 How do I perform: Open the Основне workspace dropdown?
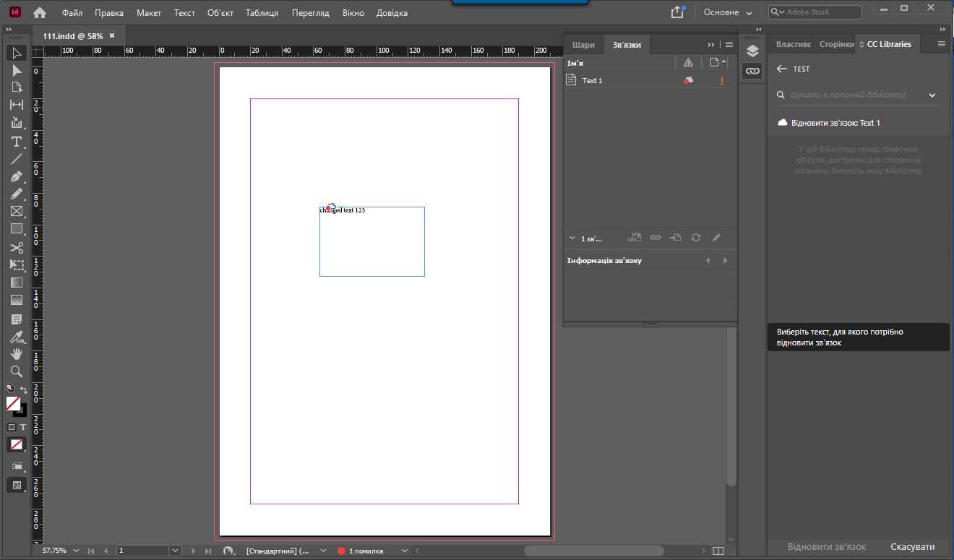pyautogui.click(x=726, y=12)
